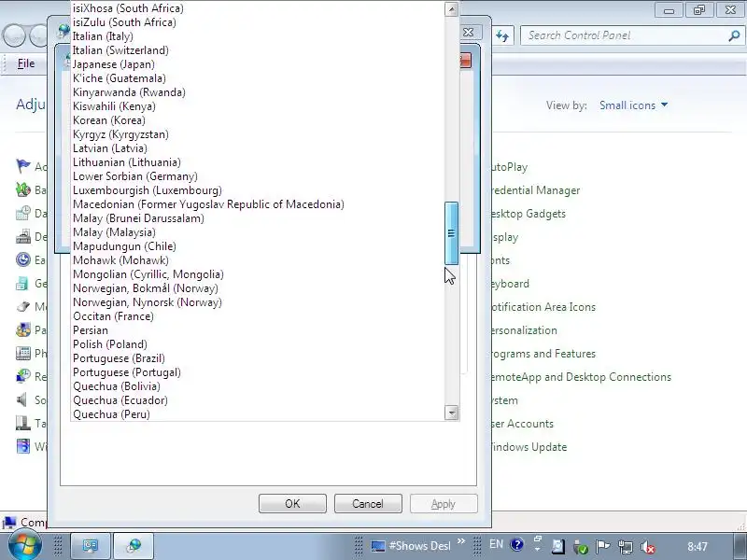
Task: Click the Safely Remove Hardware tray icon
Action: click(580, 547)
